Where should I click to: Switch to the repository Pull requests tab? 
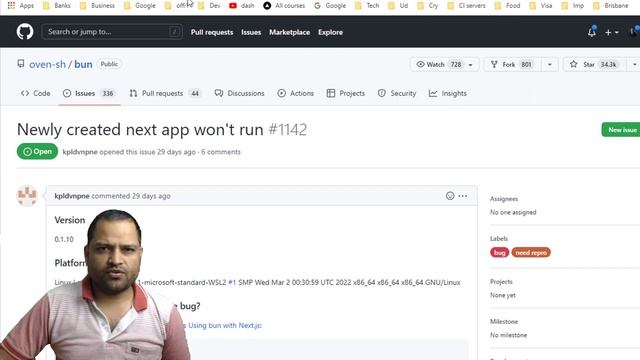click(165, 93)
